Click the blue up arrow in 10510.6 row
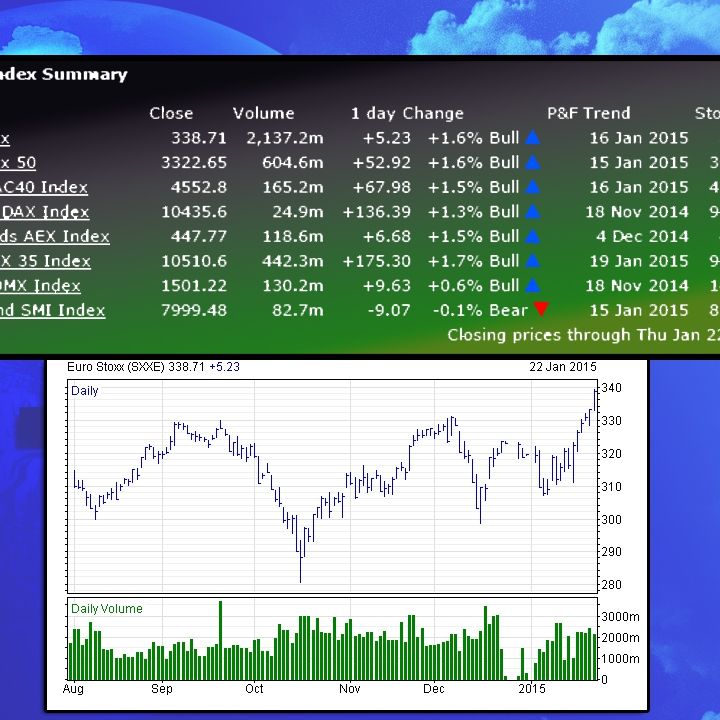 pos(533,261)
